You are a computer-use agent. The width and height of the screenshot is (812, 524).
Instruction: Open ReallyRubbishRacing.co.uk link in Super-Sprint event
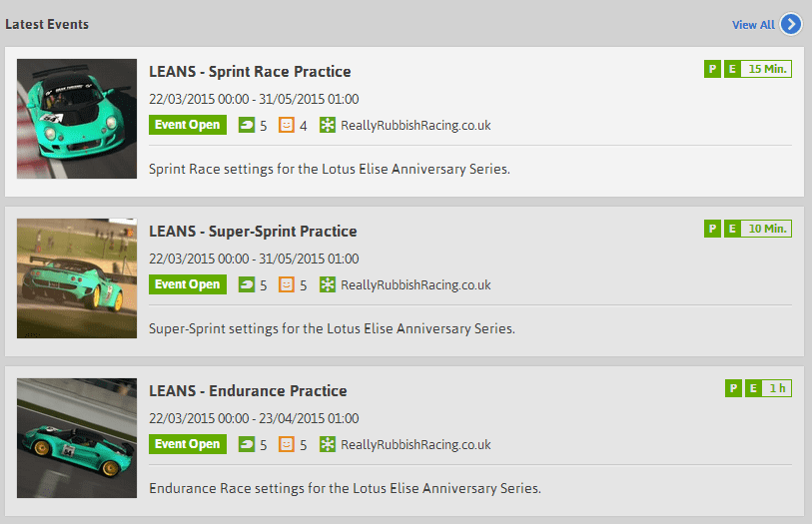415,285
